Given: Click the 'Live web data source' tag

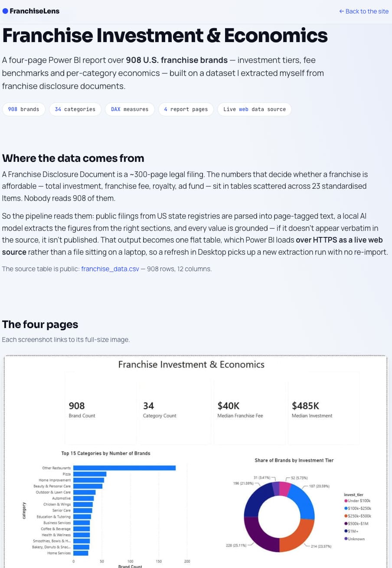Looking at the screenshot, I should coord(255,109).
